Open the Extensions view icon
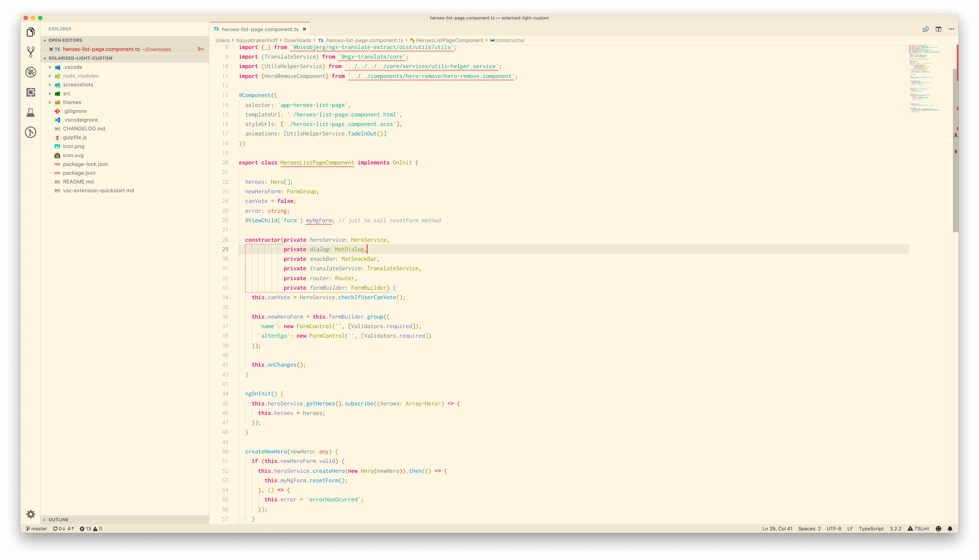This screenshot has width=979, height=560. click(31, 92)
